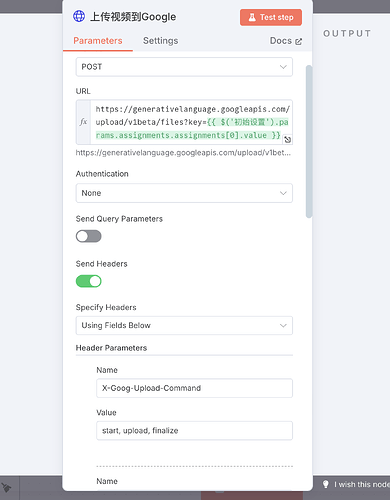
Task: Select the Parameters tab
Action: [98, 41]
